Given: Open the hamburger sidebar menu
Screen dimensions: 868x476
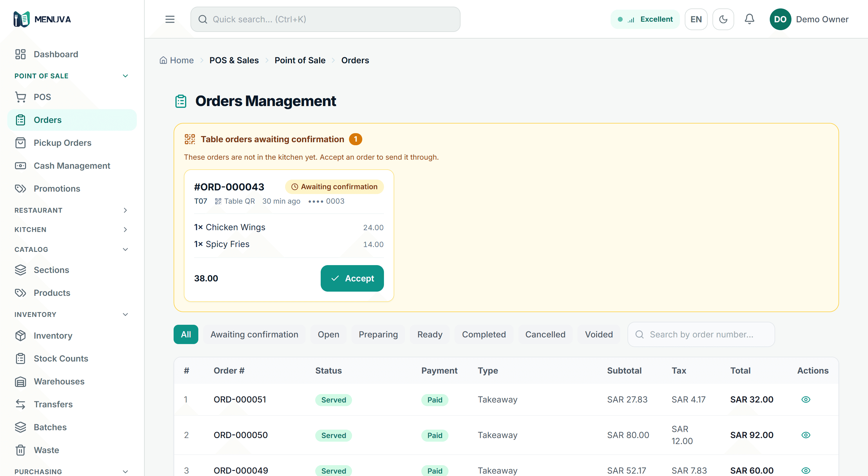Looking at the screenshot, I should pos(170,19).
